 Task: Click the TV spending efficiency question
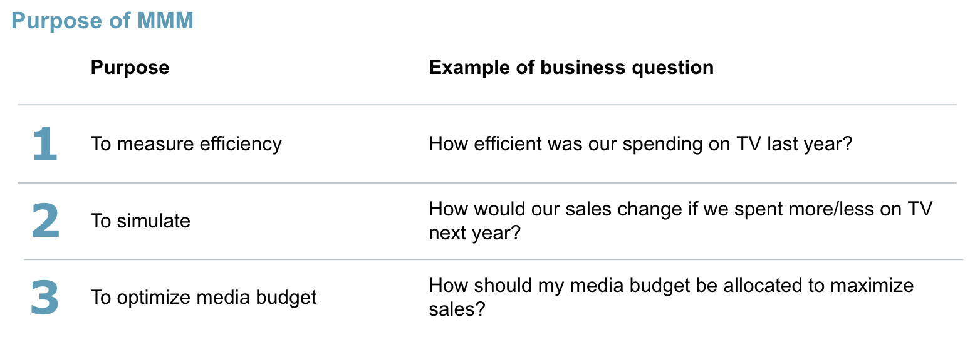(640, 144)
